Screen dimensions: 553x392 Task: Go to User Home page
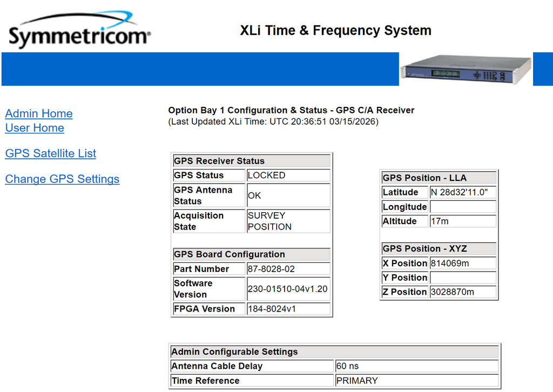tap(35, 128)
